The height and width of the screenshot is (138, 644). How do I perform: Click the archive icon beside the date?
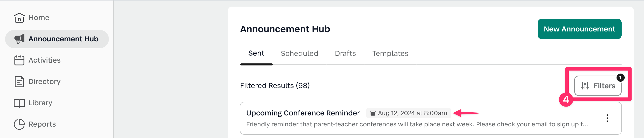(373, 113)
